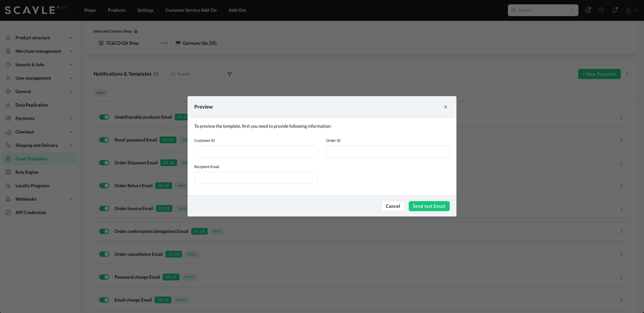Viewport: 644px width, 313px height.
Task: Click the Rule Engine sidebar icon
Action: pyautogui.click(x=8, y=172)
